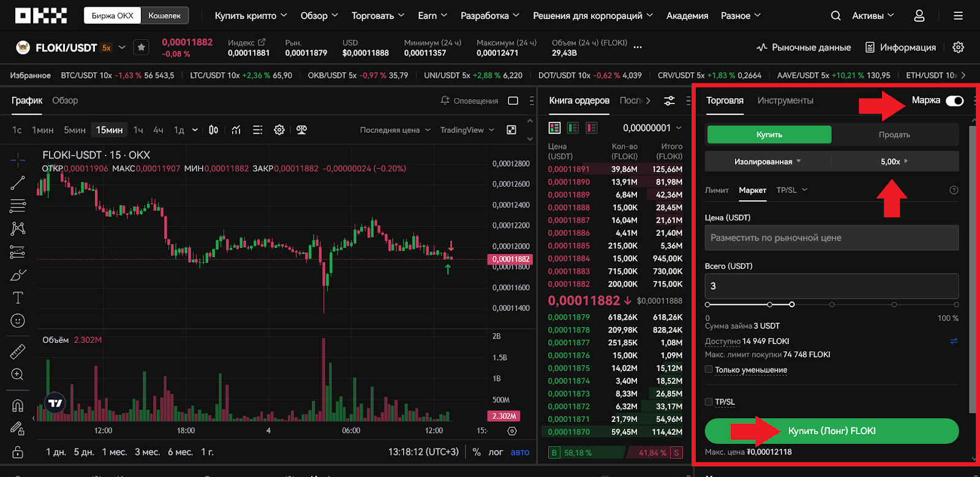The height and width of the screenshot is (477, 980).
Task: Open Рыночные данные
Action: 804,47
